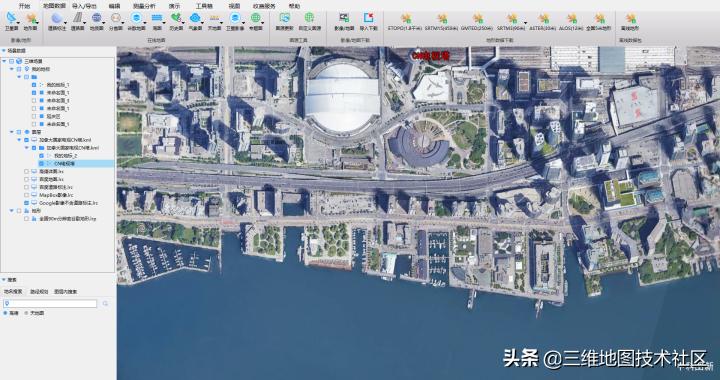Enable the 全国90m谷歌地形.lrp terrain checkbox
720x380 pixels.
27,219
